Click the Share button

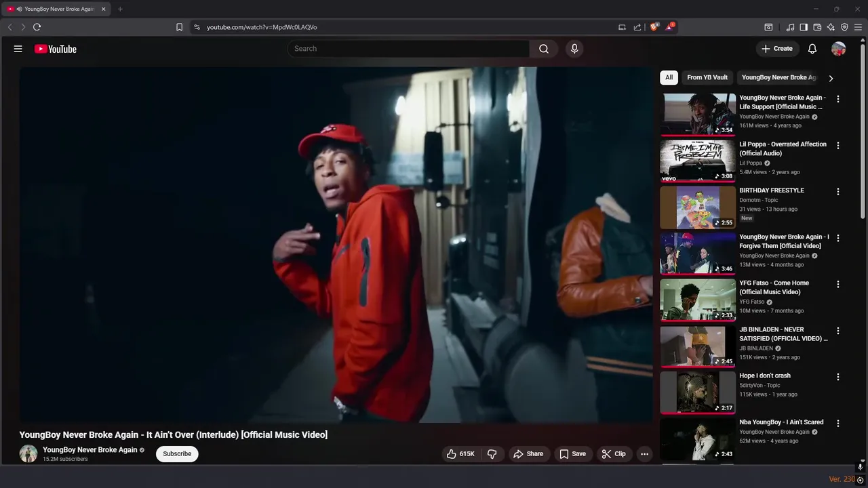point(528,454)
